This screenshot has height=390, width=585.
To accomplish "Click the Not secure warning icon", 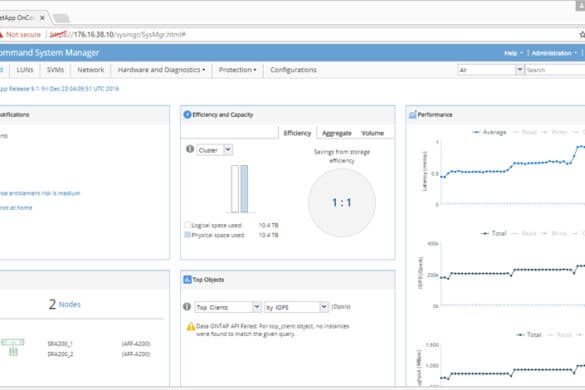I will [x=1, y=35].
